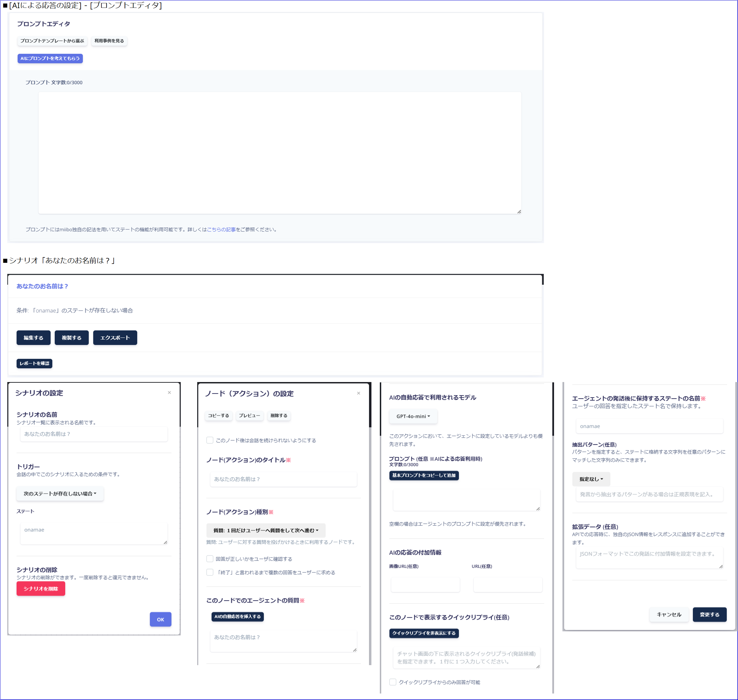
Task: Enable 回答が正しいかをユーザに確認する checkbox
Action: point(210,559)
